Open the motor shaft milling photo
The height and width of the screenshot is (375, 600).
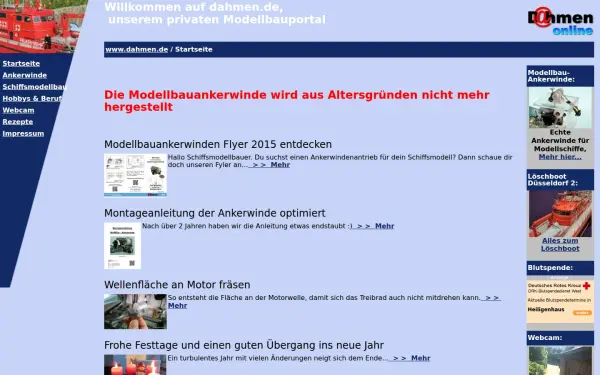pos(135,311)
